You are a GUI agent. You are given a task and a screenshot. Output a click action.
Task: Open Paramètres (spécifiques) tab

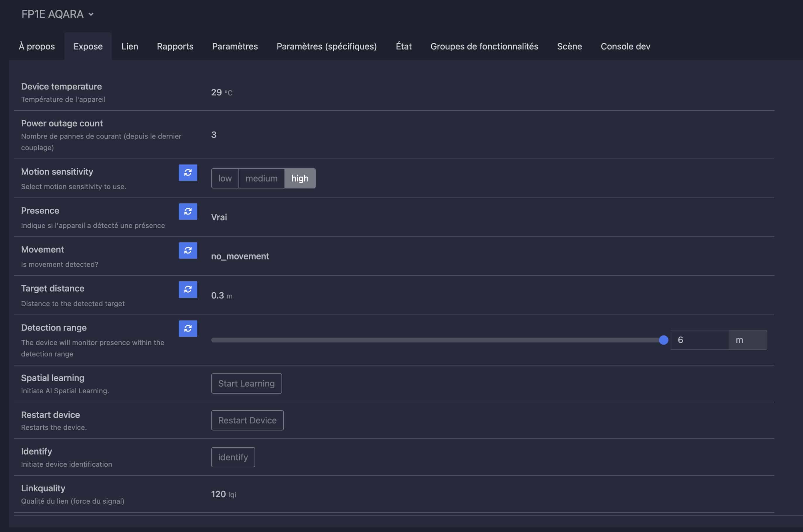(327, 46)
